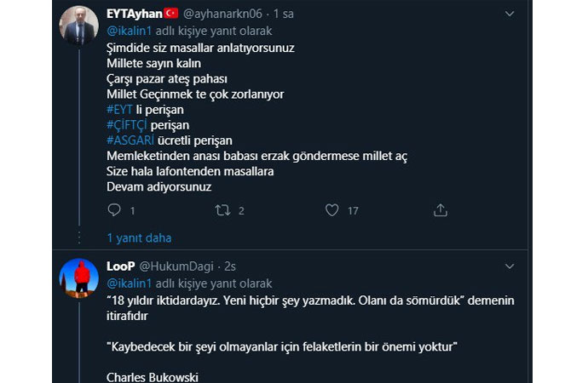Click the "2s" timestamp on LooP's tweet
The image size is (588, 383).
tap(232, 266)
